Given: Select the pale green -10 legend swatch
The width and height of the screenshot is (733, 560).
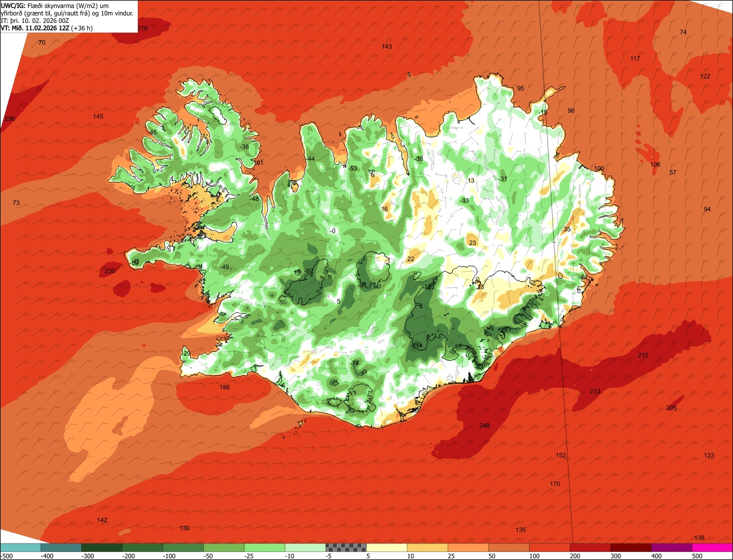Looking at the screenshot, I should (x=305, y=547).
